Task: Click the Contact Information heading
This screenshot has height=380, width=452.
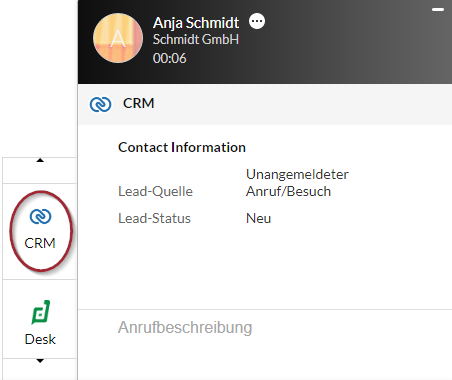Action: point(182,147)
